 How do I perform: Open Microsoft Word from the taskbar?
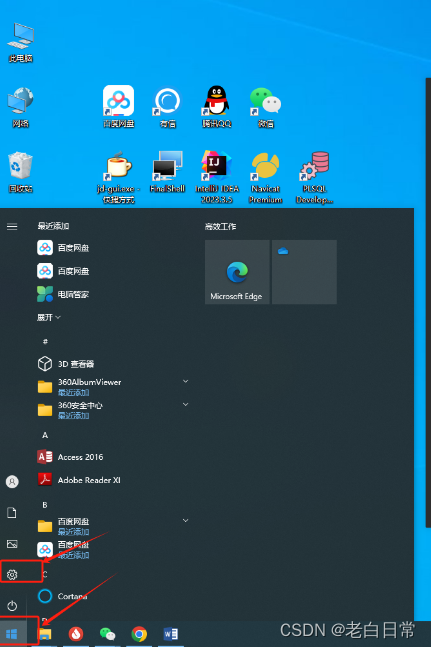pyautogui.click(x=171, y=634)
